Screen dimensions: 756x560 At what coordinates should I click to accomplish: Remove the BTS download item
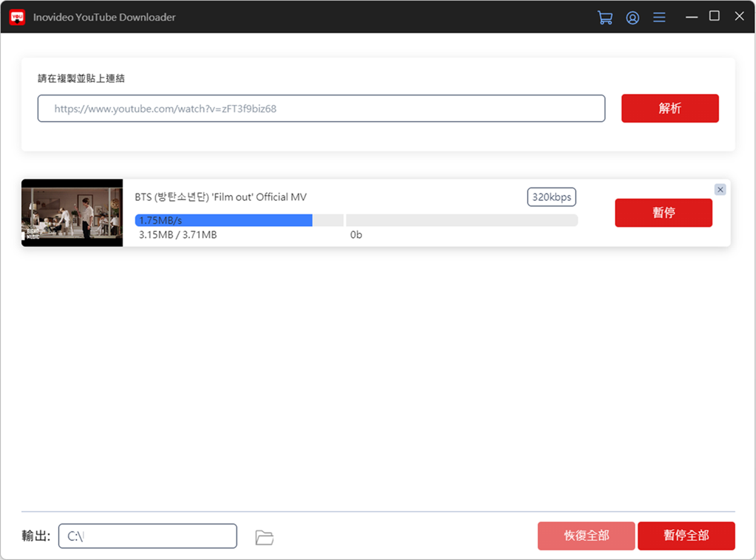click(720, 189)
